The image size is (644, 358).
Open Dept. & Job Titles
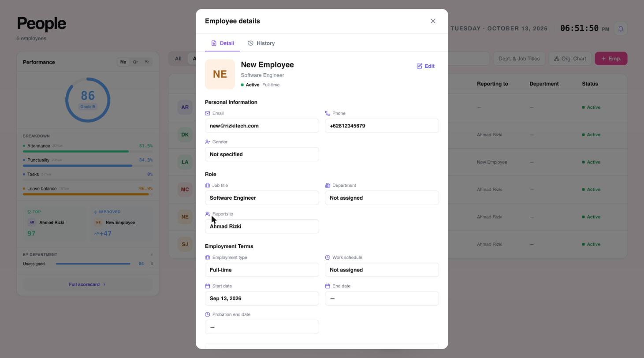click(x=519, y=59)
